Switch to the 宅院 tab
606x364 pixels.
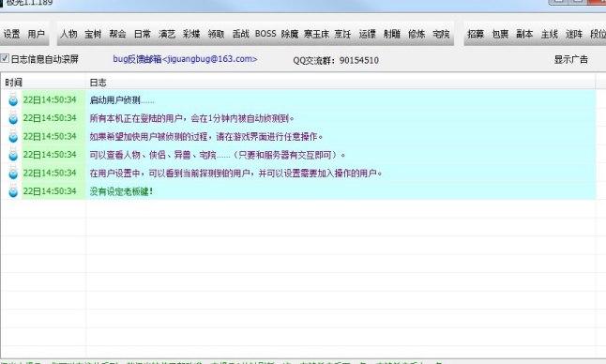click(441, 34)
